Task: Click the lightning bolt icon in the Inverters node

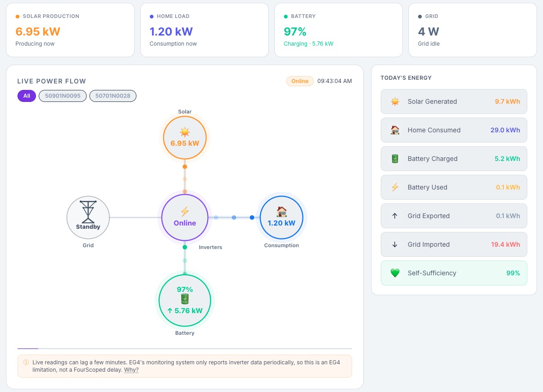Action: tap(184, 211)
